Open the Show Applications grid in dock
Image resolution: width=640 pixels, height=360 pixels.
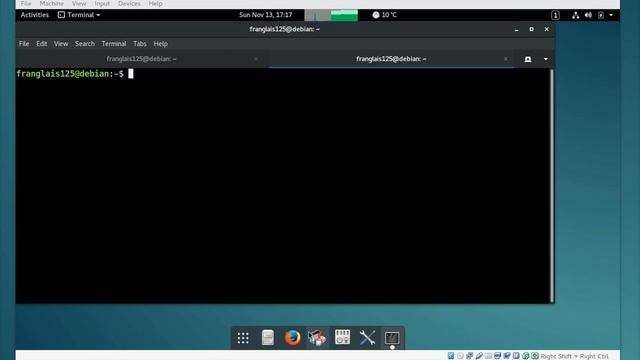(243, 338)
